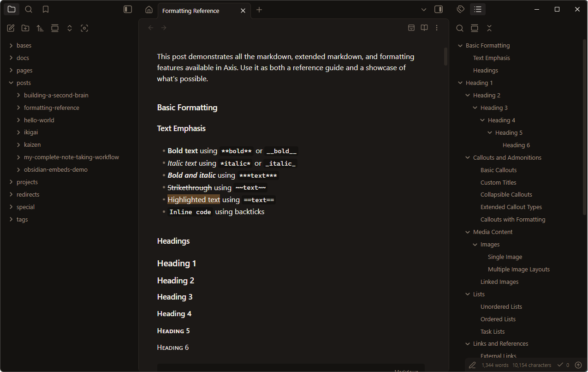Open the tags panel icon in the right sidebar
The image size is (588, 372).
pos(460,9)
